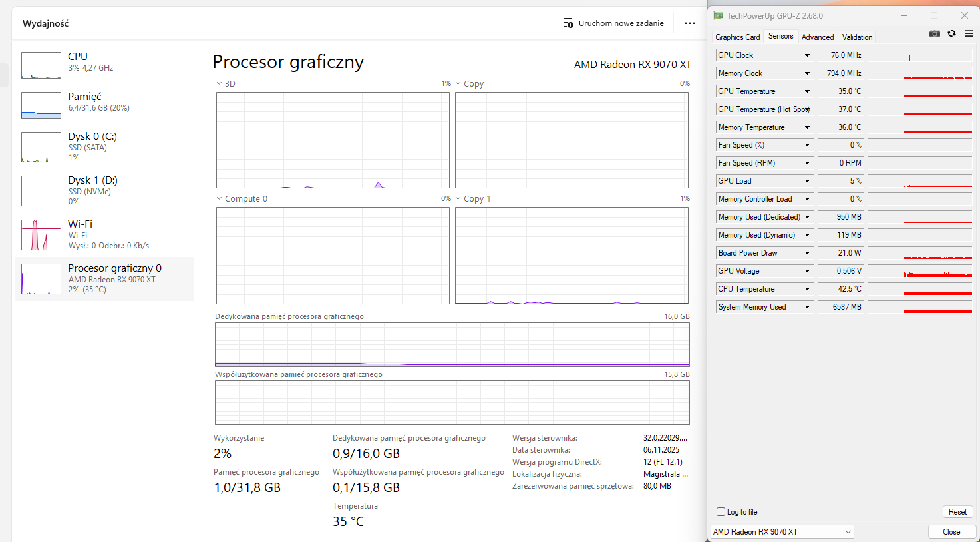Expand the 3D graph selector chevron

[219, 84]
